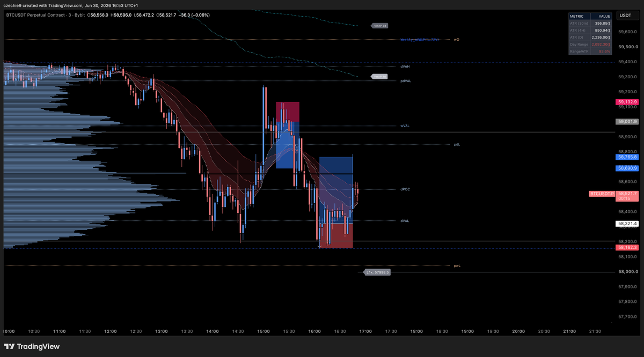Click the 59,600.0 price axis tick

pos(628,32)
